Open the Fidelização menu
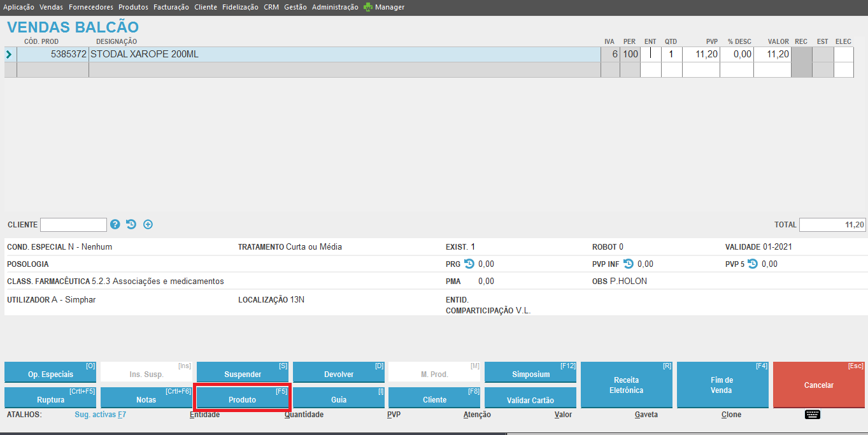Screen dimensions: 868x435 (x=240, y=7)
